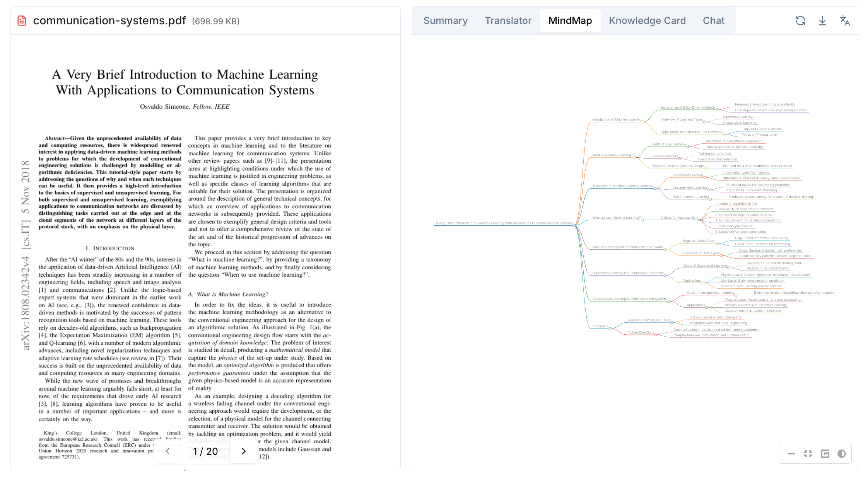The height and width of the screenshot is (480, 868).
Task: Click the recurse/spiral square icon in mind map toolbar
Action: click(825, 454)
